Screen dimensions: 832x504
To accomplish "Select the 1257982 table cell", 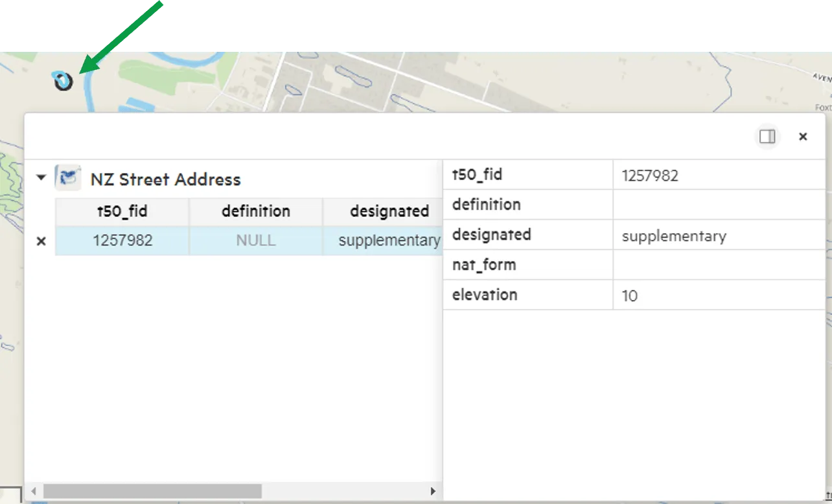I will pyautogui.click(x=122, y=240).
